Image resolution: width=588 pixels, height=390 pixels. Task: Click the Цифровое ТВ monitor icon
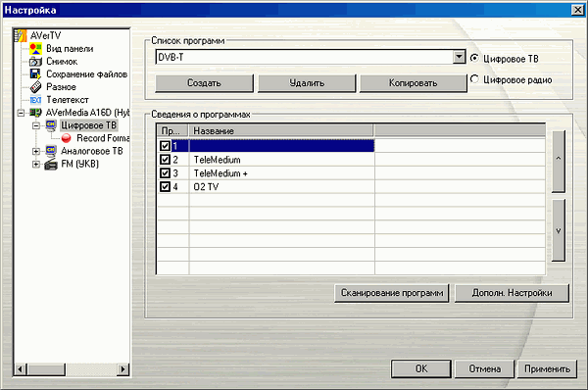point(51,125)
